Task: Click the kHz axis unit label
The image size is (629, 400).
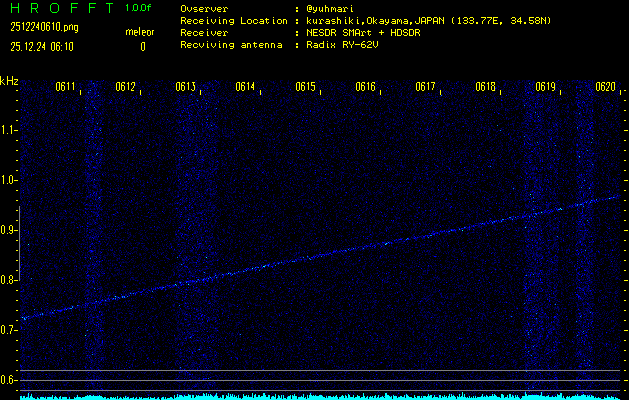Action: tap(9, 80)
